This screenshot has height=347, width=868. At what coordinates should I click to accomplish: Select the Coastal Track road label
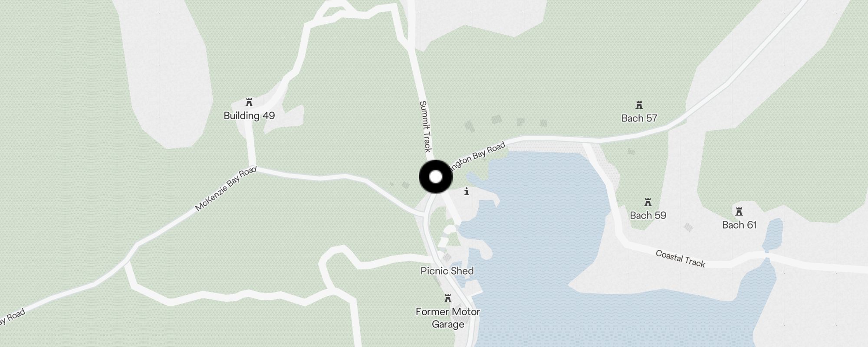[x=680, y=259]
